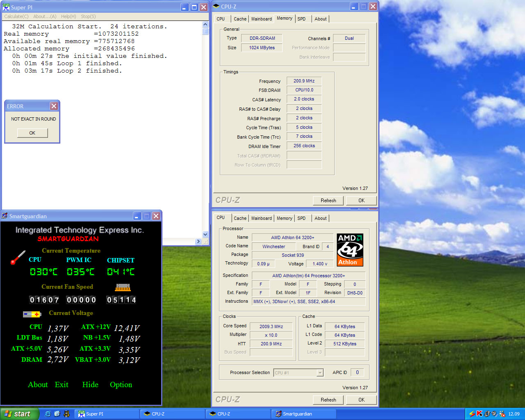Activate Smartguardian from the taskbar

tap(304, 414)
